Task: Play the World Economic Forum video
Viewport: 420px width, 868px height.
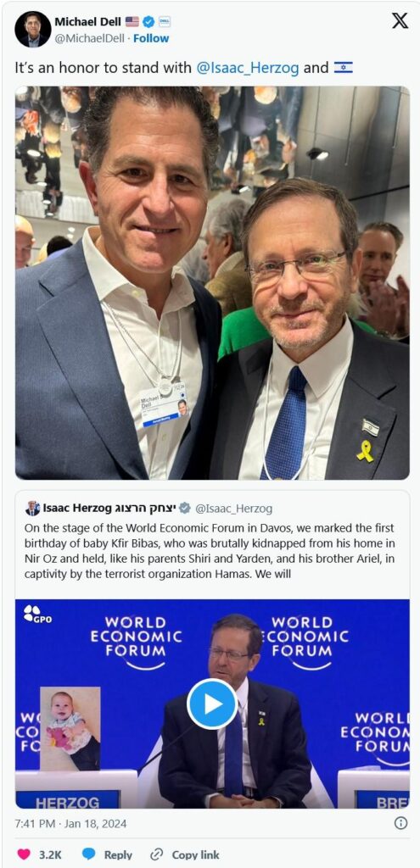Action: pos(212,704)
